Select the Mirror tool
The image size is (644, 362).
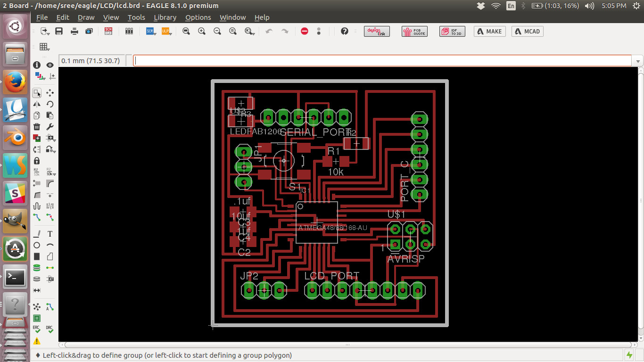[x=37, y=104]
